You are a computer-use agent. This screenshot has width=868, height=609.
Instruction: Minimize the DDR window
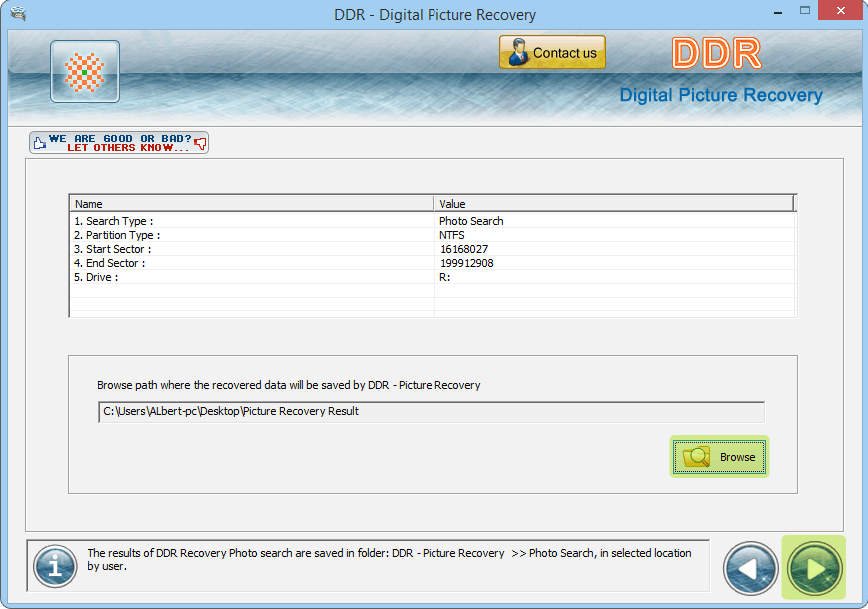click(778, 11)
